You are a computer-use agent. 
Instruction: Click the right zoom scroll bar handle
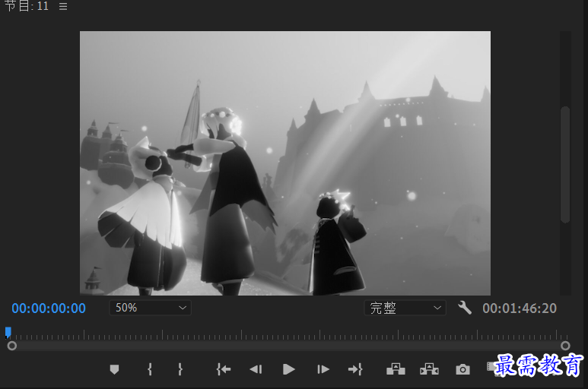tap(565, 346)
